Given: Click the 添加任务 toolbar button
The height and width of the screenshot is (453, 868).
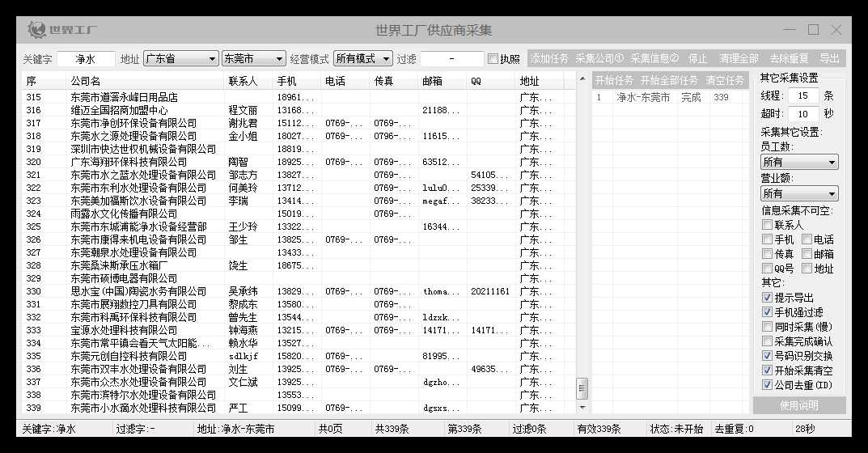Looking at the screenshot, I should (x=549, y=58).
